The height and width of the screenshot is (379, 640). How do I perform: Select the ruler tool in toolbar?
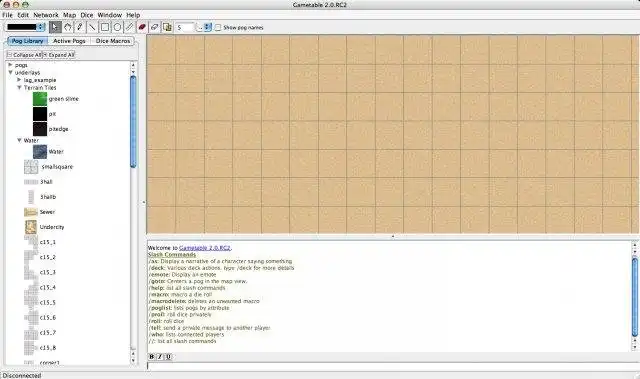tap(129, 27)
